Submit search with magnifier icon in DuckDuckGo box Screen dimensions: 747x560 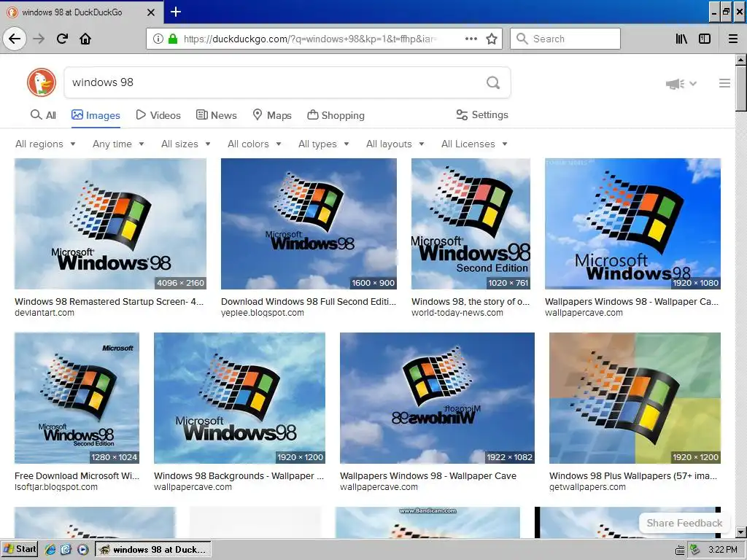click(493, 83)
